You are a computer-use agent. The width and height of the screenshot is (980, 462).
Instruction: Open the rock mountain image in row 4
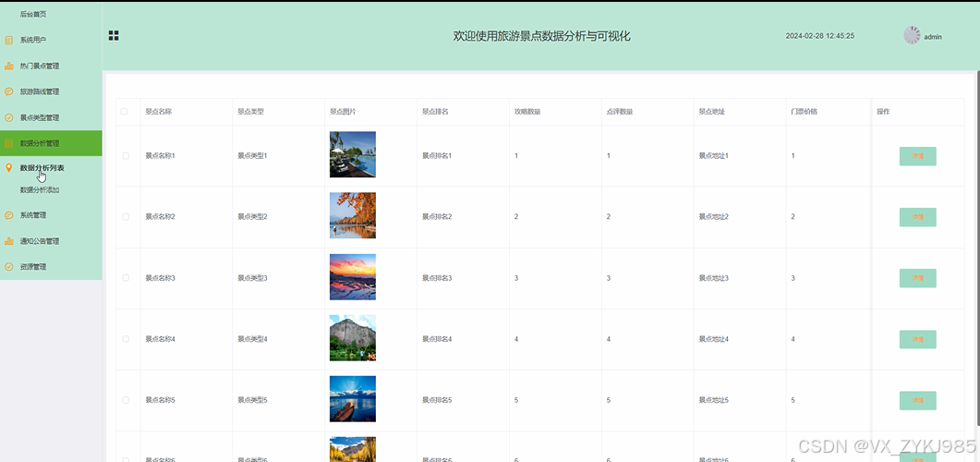pyautogui.click(x=353, y=338)
